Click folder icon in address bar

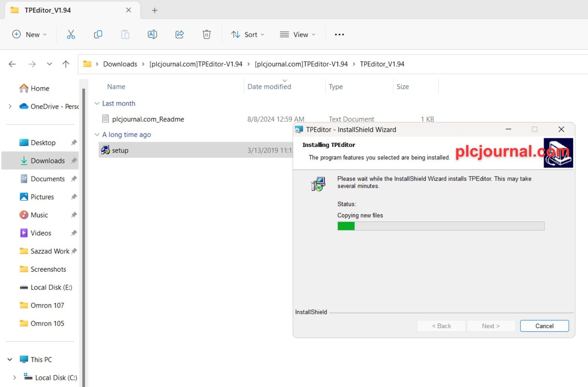(x=87, y=64)
